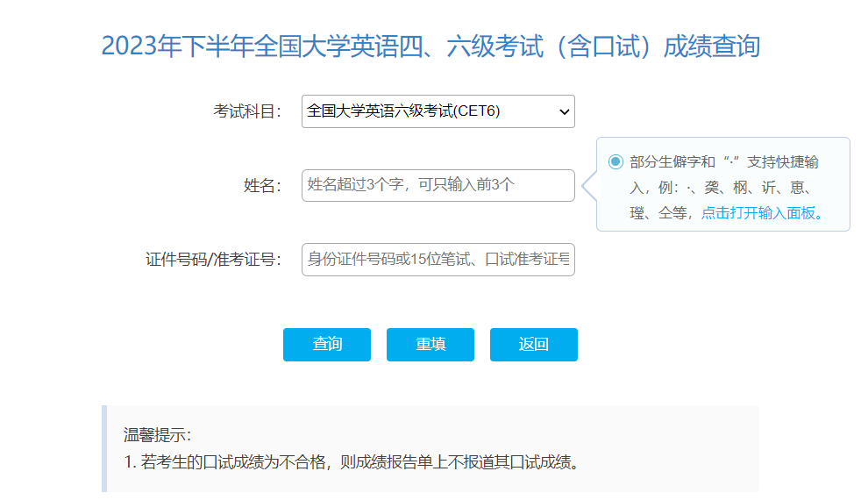Focus the 姓名 name input field

(438, 185)
